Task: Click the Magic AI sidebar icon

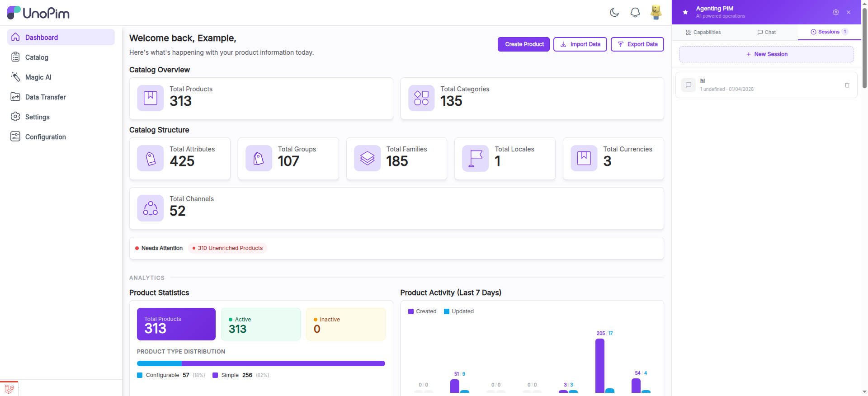Action: 15,77
